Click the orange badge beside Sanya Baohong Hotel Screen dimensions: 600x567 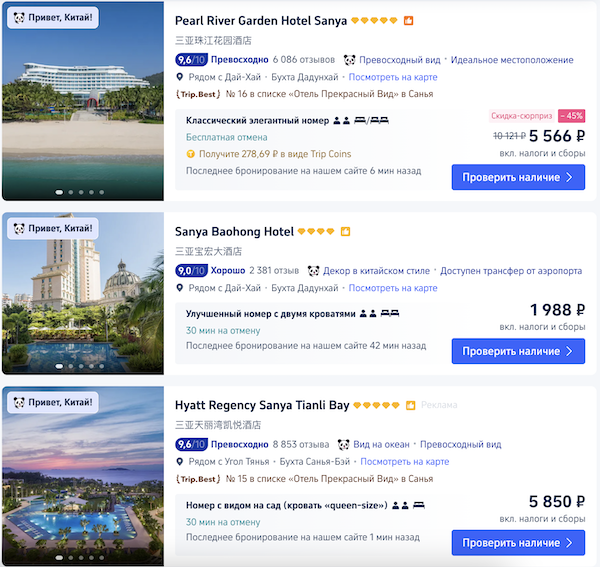pyautogui.click(x=345, y=232)
